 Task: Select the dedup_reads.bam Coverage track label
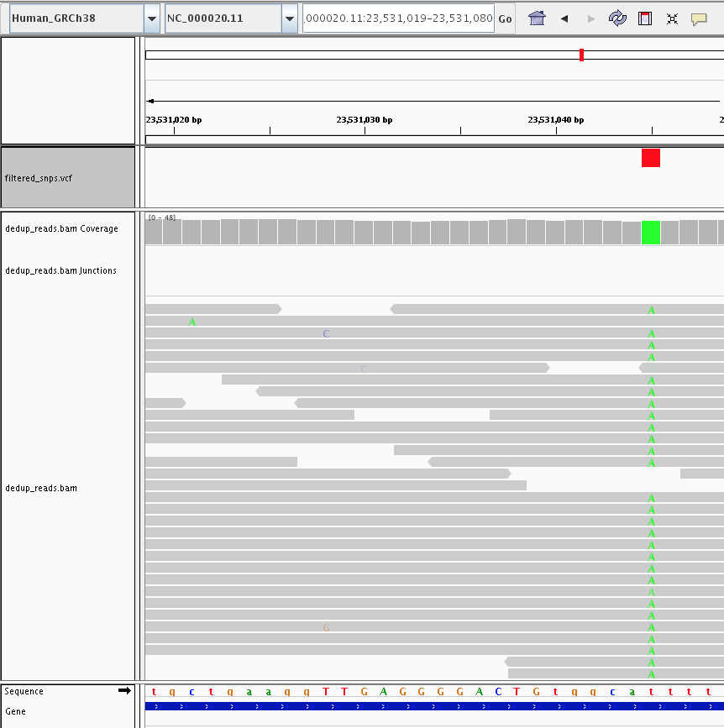point(61,228)
